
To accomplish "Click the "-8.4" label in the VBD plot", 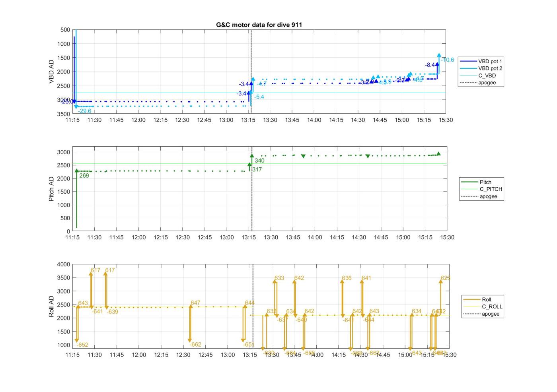I will click(x=430, y=65).
